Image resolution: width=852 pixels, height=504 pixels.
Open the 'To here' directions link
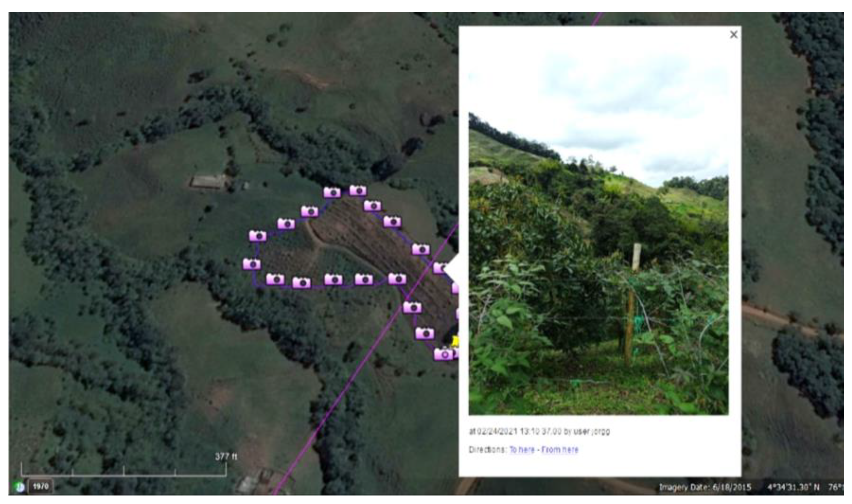pyautogui.click(x=522, y=449)
